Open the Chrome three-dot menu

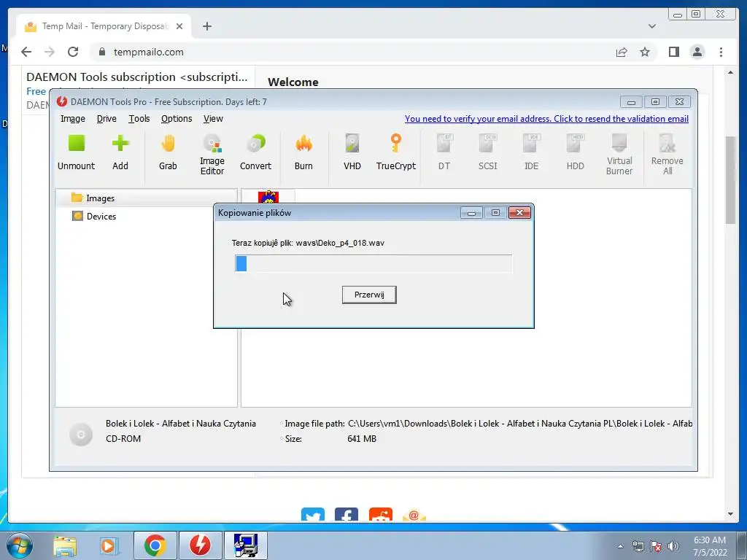point(721,52)
